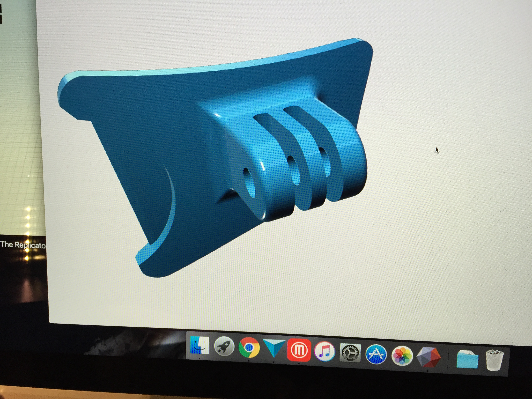The width and height of the screenshot is (532, 399).
Task: Open iTunes from the dock
Action: (325, 351)
